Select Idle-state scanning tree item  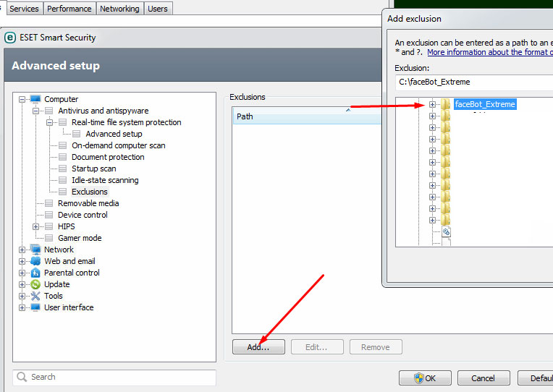tap(105, 180)
